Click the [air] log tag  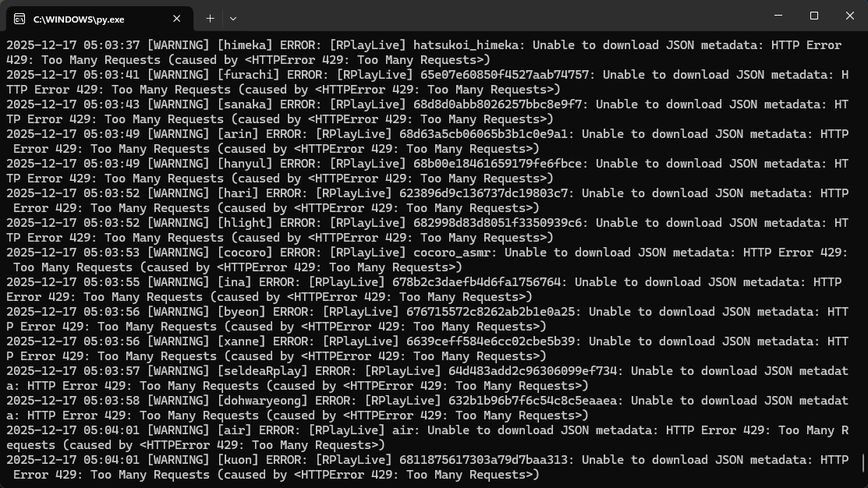tap(235, 430)
